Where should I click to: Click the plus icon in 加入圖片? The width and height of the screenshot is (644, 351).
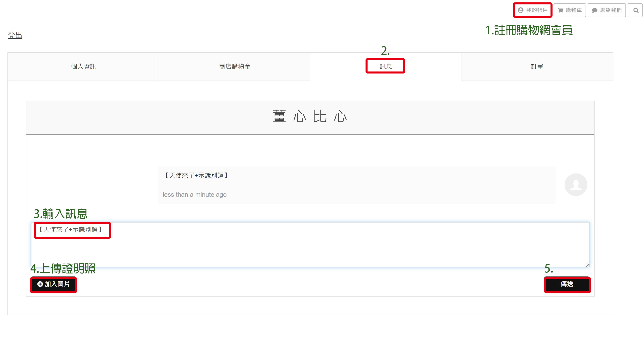point(40,284)
